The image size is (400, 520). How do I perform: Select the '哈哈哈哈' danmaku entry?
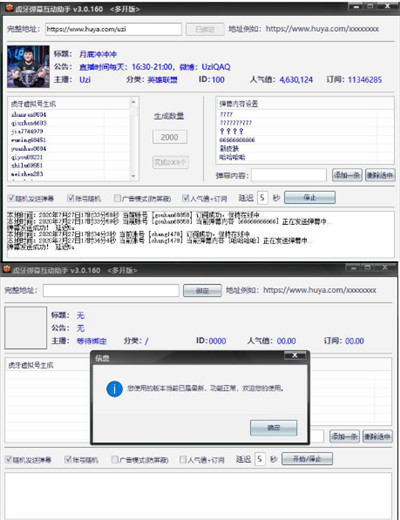click(232, 157)
